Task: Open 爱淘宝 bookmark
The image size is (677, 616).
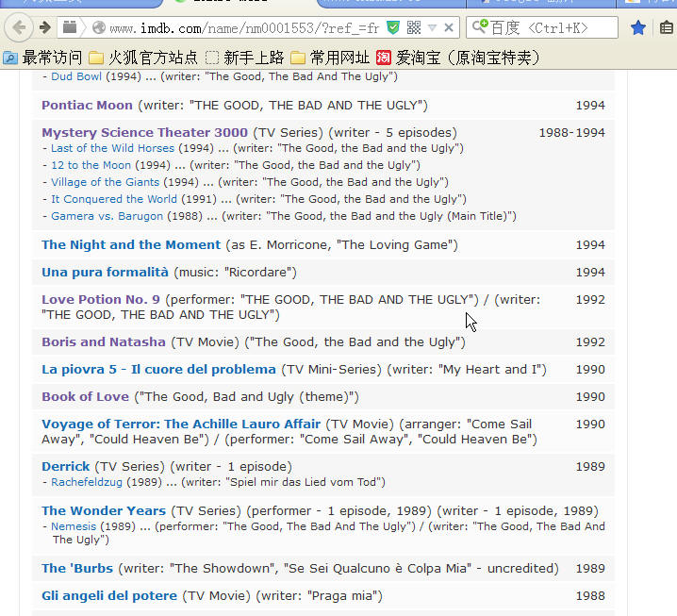Action: coord(458,58)
